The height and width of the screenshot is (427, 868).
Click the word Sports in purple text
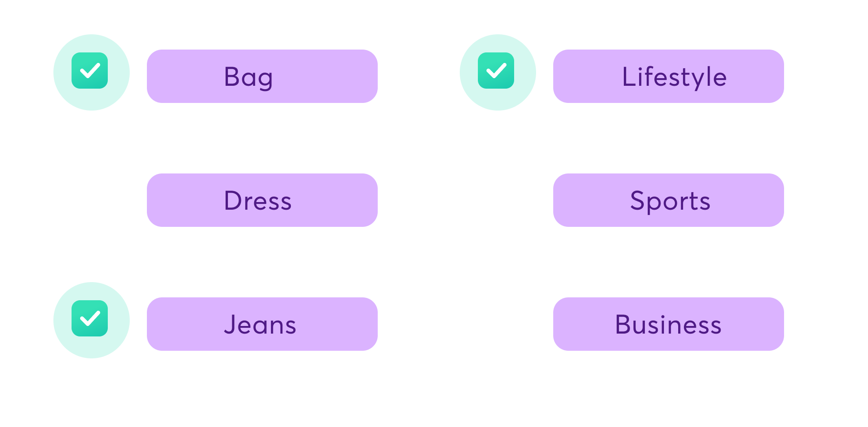(670, 201)
